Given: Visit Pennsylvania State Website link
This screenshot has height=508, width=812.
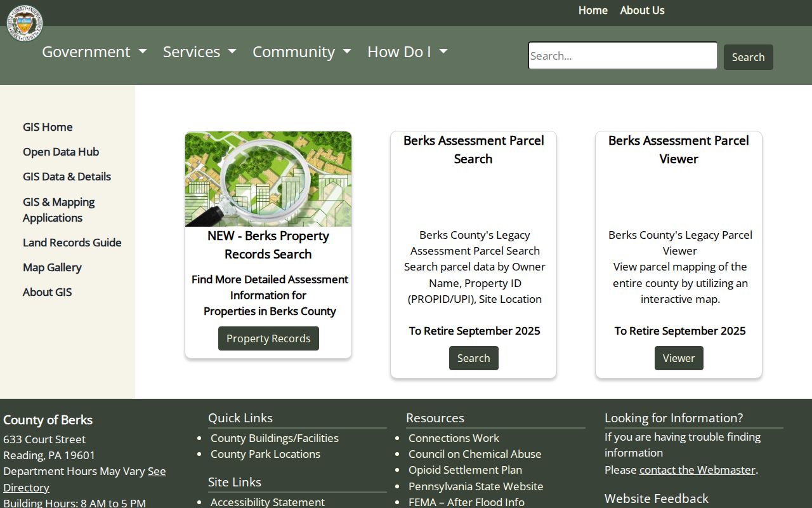Looking at the screenshot, I should 476,486.
